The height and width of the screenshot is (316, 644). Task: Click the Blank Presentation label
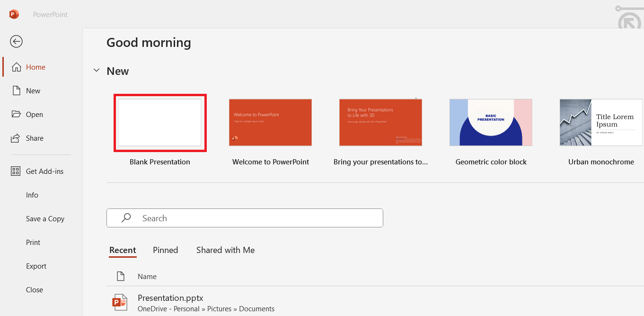[x=160, y=162]
